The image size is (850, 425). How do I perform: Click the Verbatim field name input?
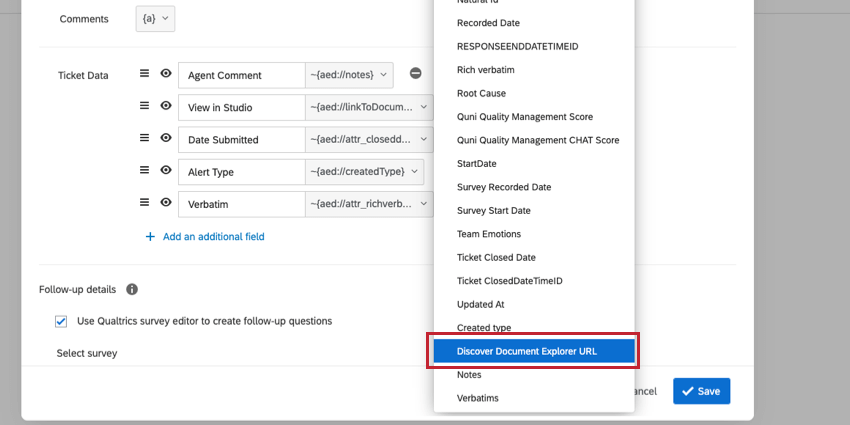[x=241, y=204]
